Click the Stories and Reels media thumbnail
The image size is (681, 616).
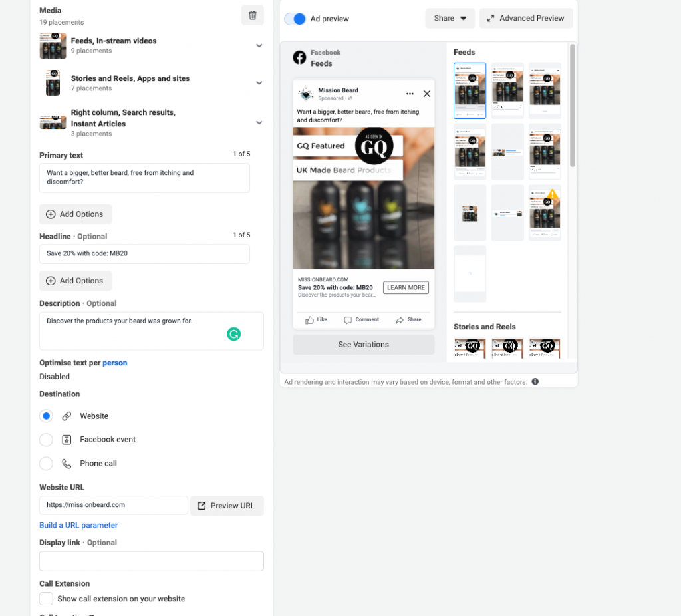coord(53,83)
